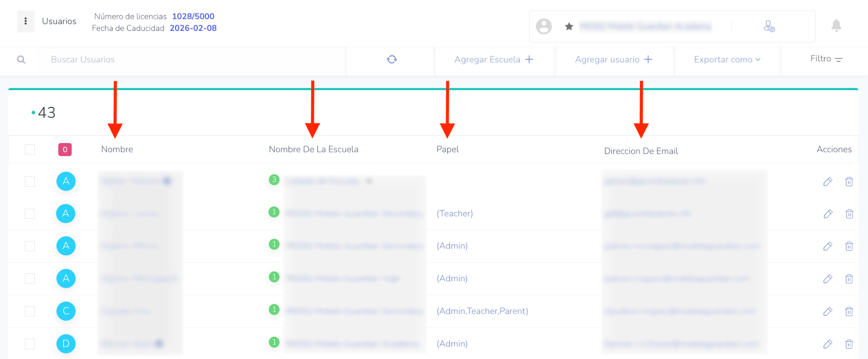This screenshot has height=359, width=868.
Task: Sort by the Papel column header
Action: click(x=448, y=149)
